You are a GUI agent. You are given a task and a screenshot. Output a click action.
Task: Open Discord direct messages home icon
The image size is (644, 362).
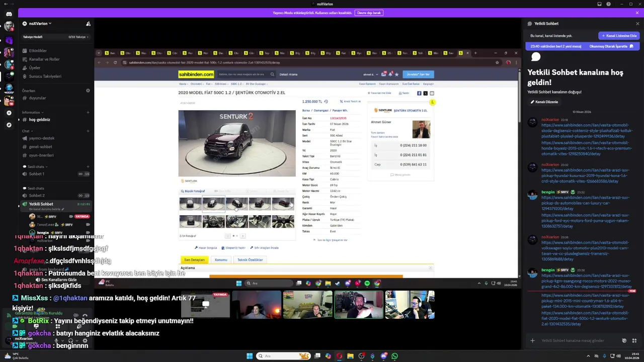pyautogui.click(x=9, y=14)
